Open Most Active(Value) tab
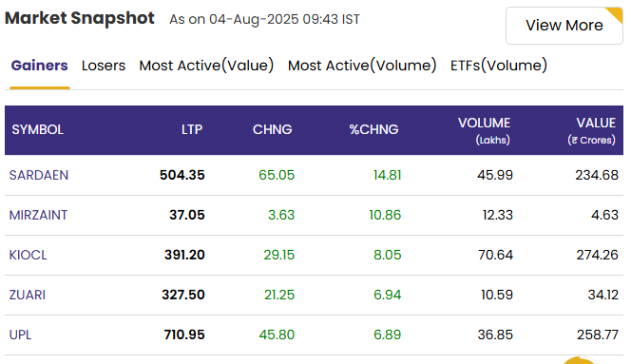631x364 pixels. (206, 66)
